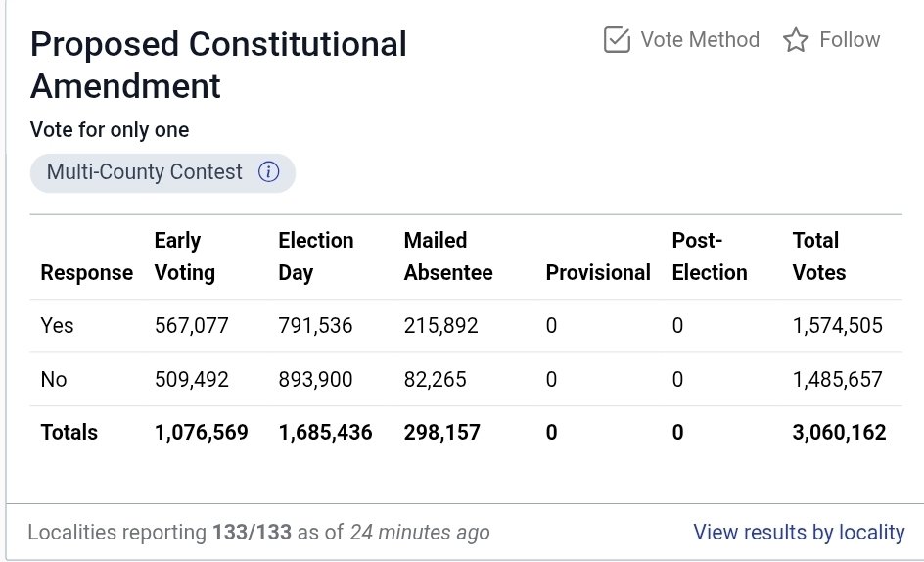Click the Proposed Constitutional Amendment title
This screenshot has width=924, height=562.
218,65
